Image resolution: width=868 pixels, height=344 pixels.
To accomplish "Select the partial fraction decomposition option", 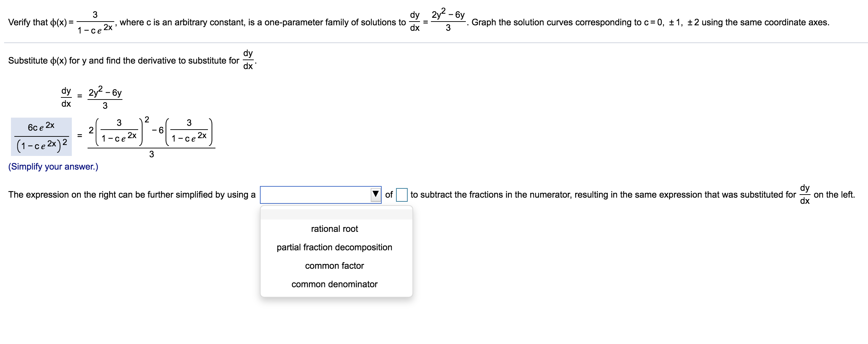I will [x=334, y=247].
